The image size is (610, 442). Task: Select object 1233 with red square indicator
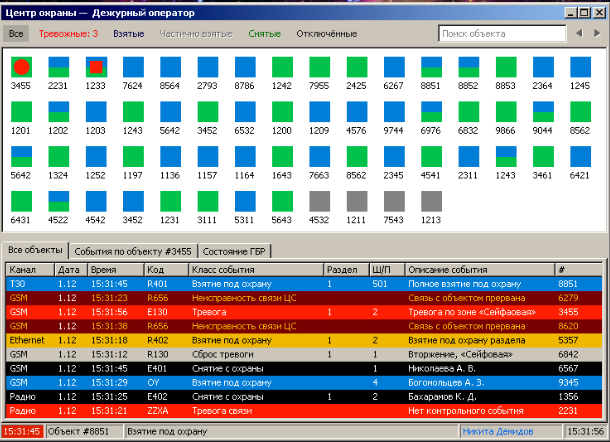pos(96,67)
